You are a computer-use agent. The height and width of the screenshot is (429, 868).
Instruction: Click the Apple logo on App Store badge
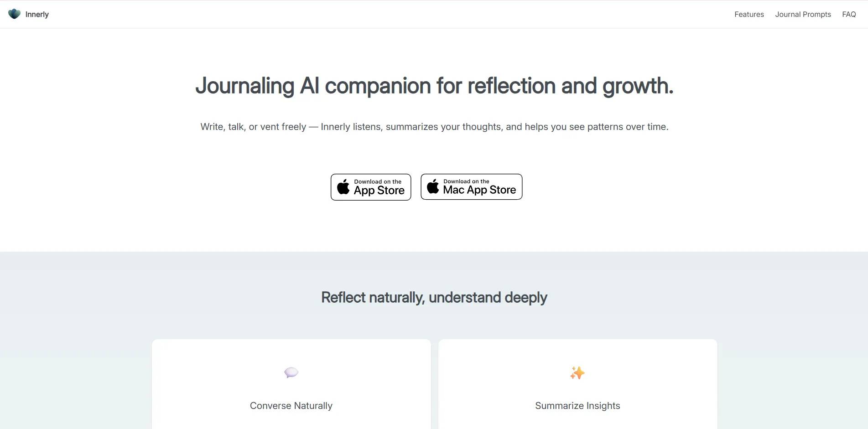coord(343,187)
